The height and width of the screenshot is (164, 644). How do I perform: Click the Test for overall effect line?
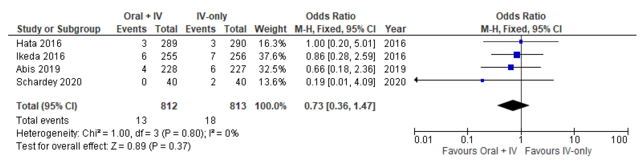(x=103, y=146)
